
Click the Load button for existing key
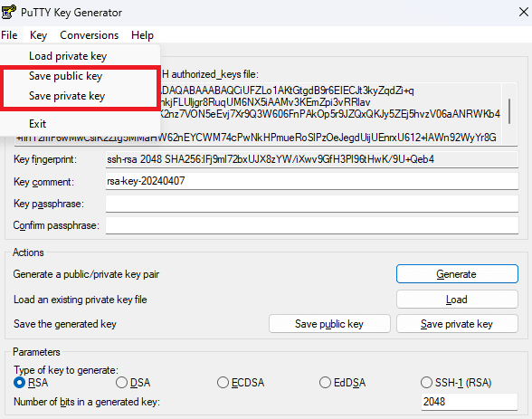pos(457,300)
